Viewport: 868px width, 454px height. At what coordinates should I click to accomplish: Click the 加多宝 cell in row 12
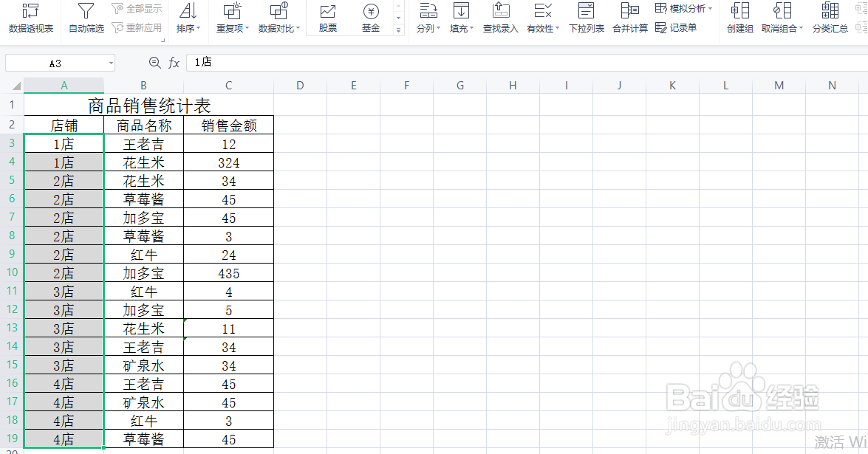coord(144,310)
